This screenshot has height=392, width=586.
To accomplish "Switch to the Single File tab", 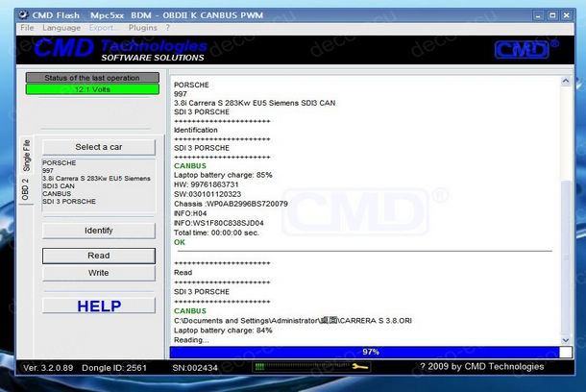I will [x=26, y=155].
